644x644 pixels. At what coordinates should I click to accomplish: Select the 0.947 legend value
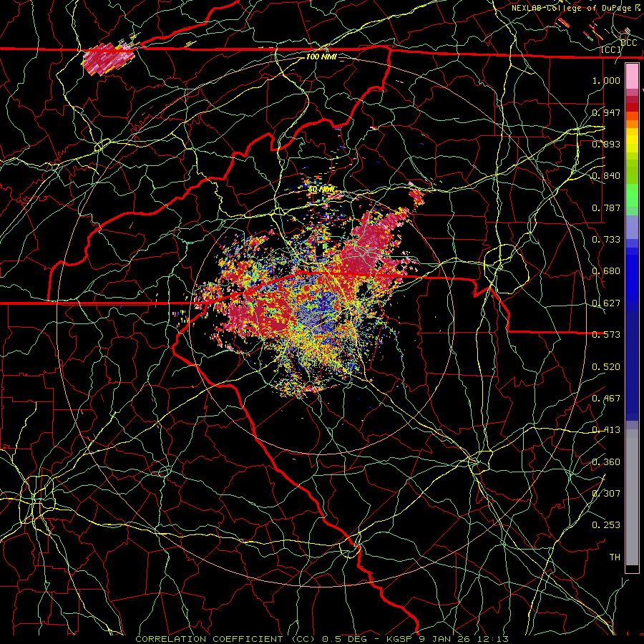[606, 112]
